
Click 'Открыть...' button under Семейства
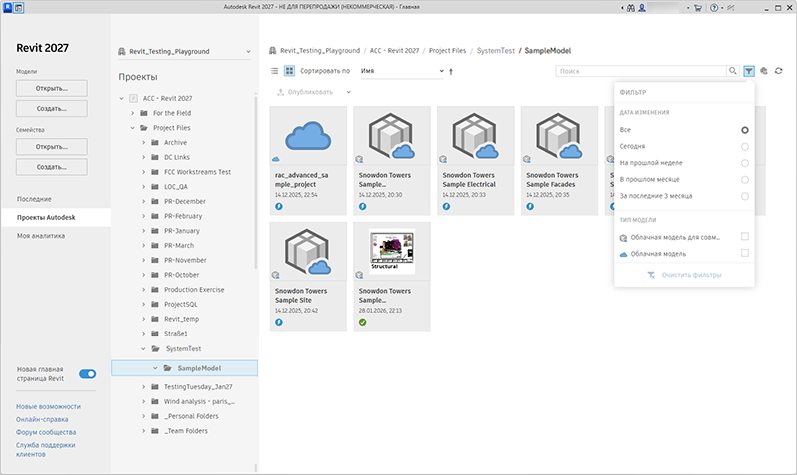tap(52, 147)
